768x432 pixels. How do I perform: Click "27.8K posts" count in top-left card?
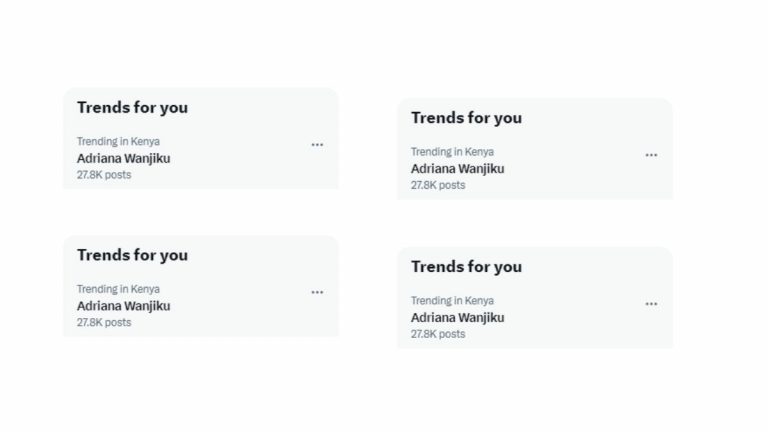pos(104,175)
